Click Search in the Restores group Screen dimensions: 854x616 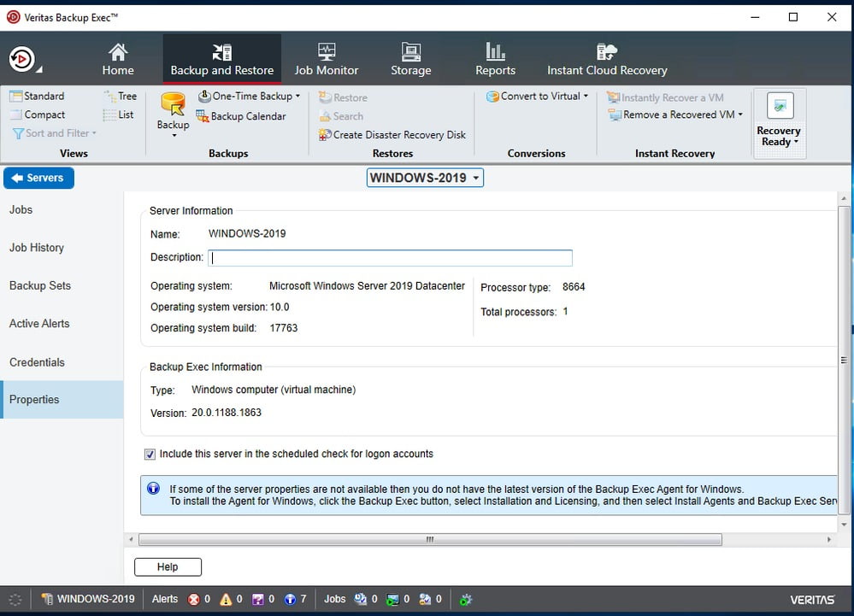[x=341, y=116]
